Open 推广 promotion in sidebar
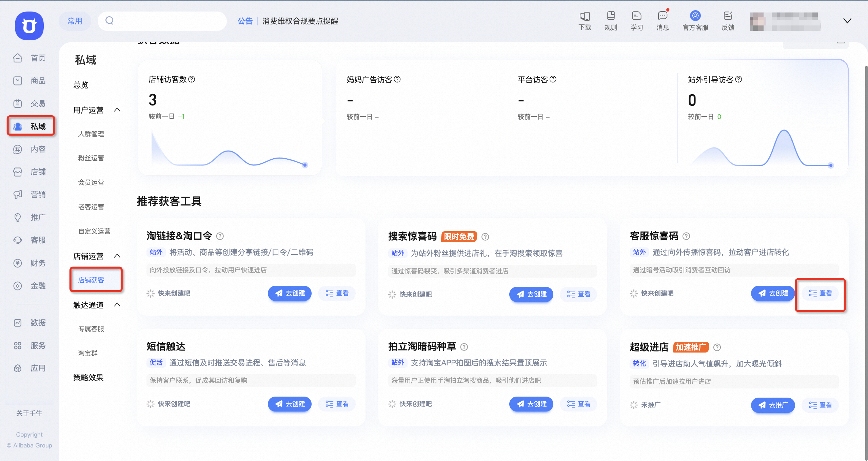868x461 pixels. coord(29,217)
